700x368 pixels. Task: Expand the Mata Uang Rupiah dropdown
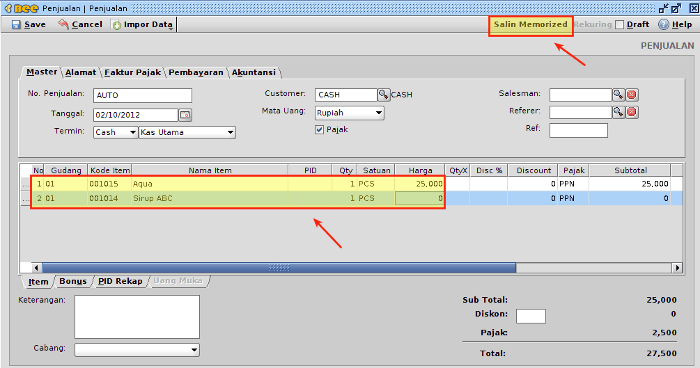click(350, 113)
